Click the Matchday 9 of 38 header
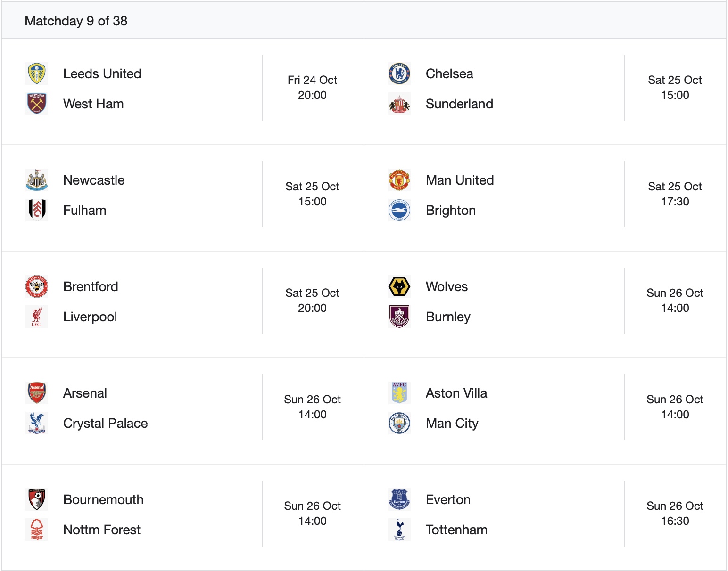This screenshot has width=728, height=571. click(x=76, y=21)
